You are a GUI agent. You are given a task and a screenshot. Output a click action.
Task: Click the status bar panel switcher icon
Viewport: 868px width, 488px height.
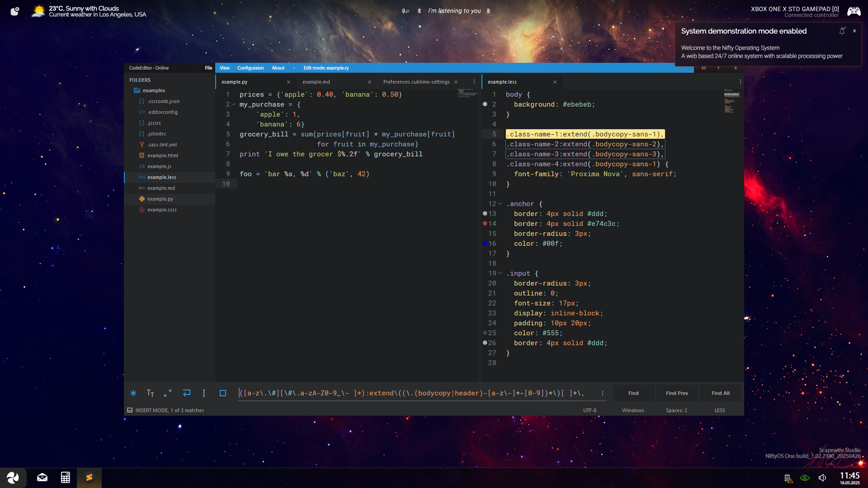pos(130,410)
